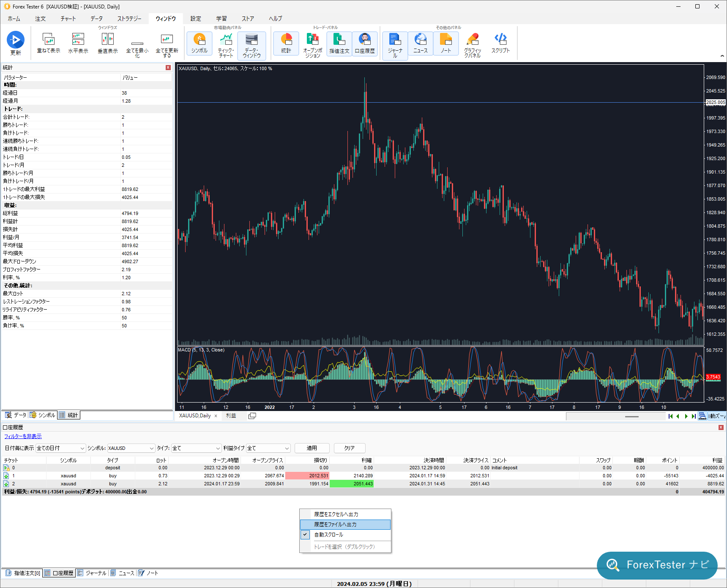The image size is (727, 588).
Task: Close the XAUUSD,Daily chart tab
Action: (216, 416)
